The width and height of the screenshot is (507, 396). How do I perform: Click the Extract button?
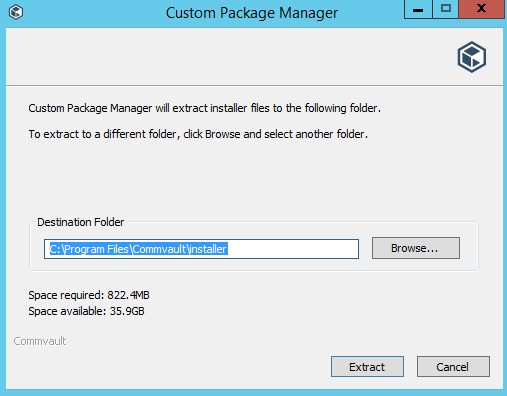(367, 367)
